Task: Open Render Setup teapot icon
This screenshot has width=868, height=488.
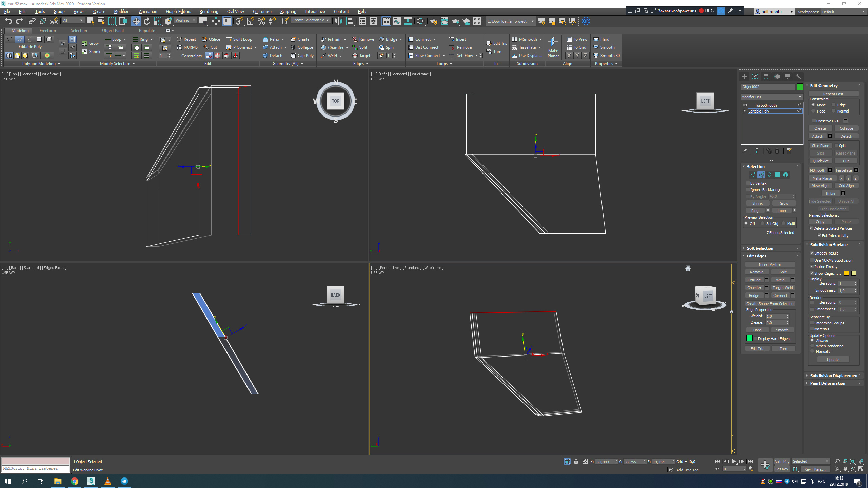Action: [433, 21]
